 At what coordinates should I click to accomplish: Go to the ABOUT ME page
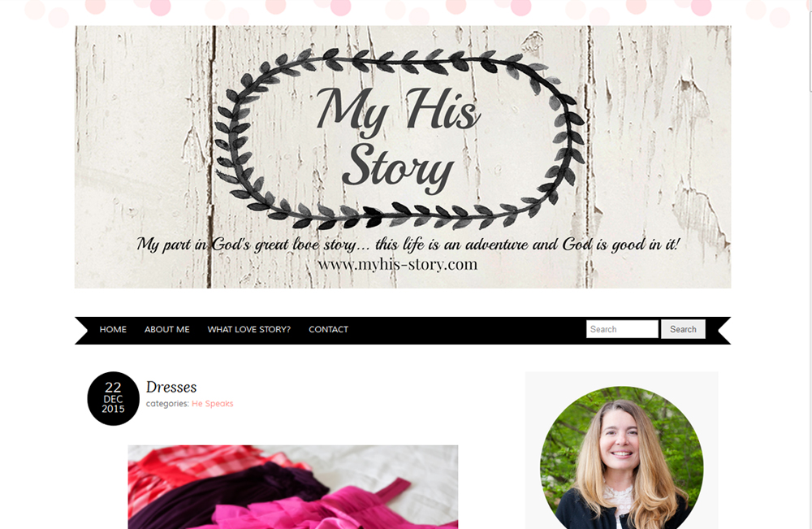[166, 330]
